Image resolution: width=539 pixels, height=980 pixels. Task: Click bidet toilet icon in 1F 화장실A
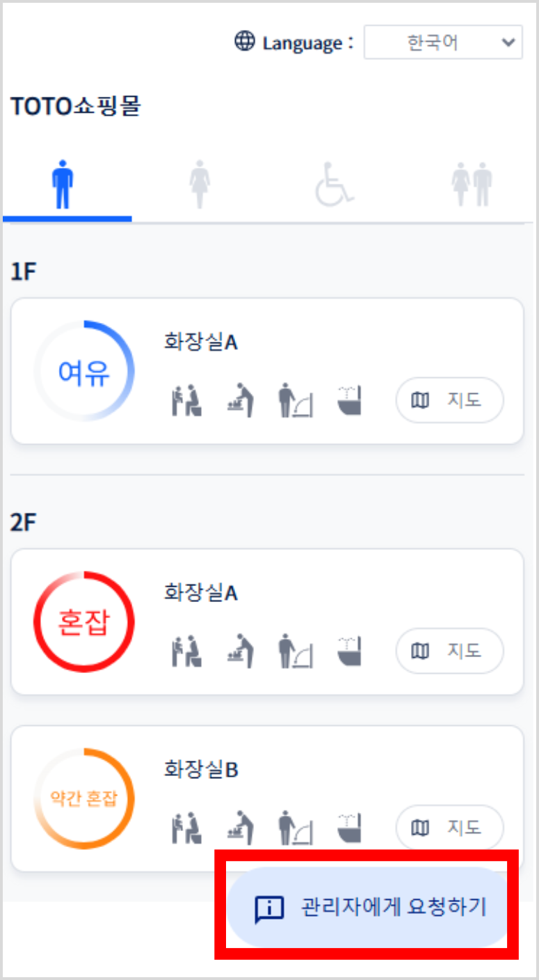pos(349,401)
